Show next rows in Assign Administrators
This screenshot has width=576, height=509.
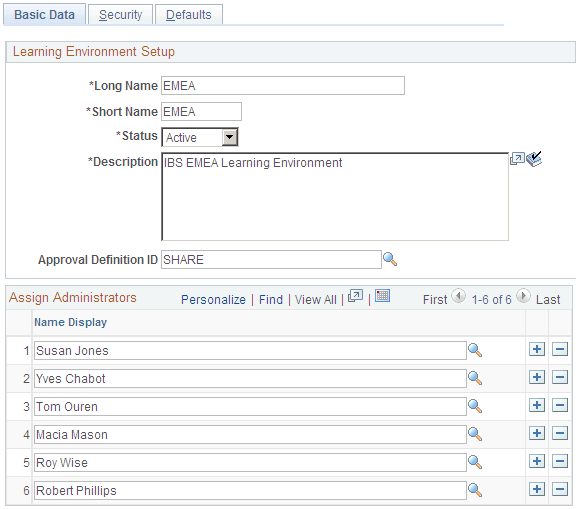click(x=523, y=296)
